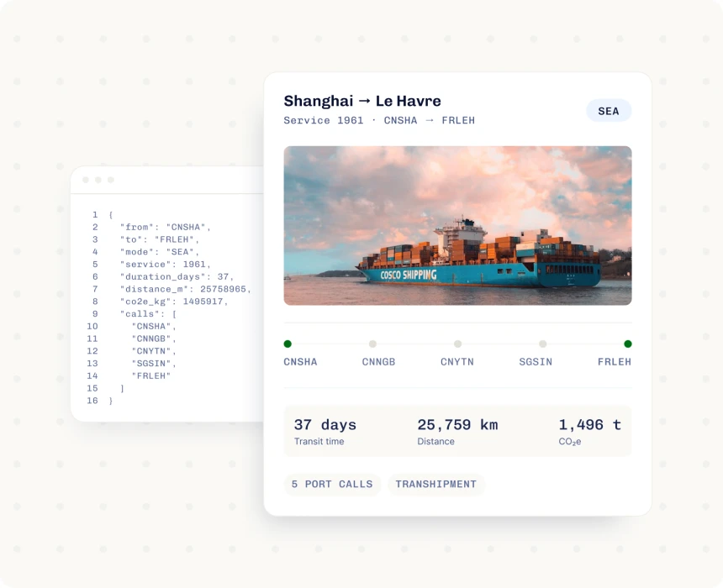Click the "service": 1961 code line
Viewport: 723px width, 588px height.
[165, 265]
